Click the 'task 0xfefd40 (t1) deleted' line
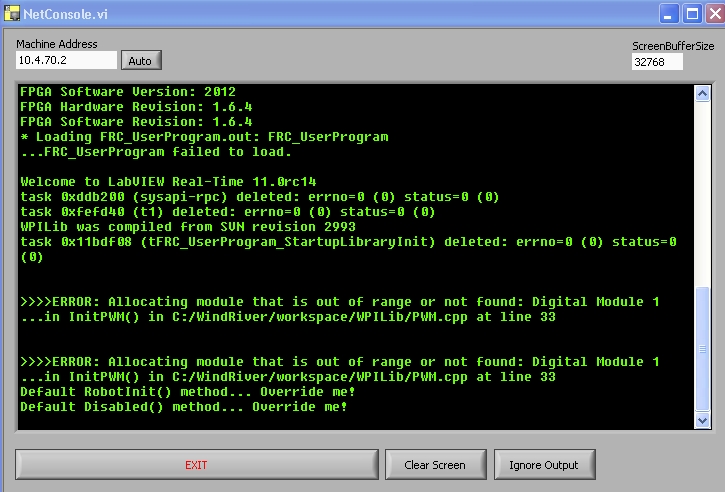This screenshot has height=492, width=725. coord(228,212)
